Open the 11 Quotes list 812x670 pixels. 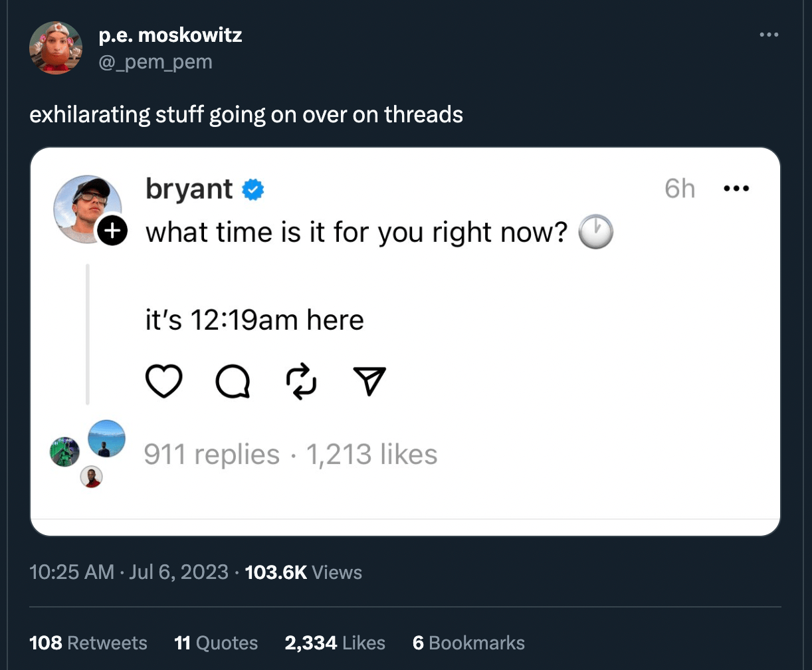click(215, 643)
